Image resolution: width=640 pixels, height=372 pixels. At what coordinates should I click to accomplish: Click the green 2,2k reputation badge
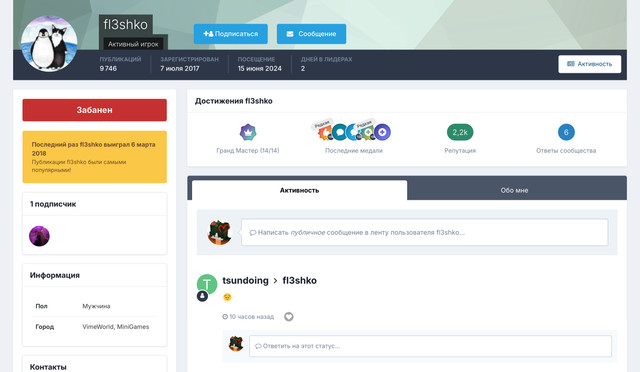tap(460, 132)
